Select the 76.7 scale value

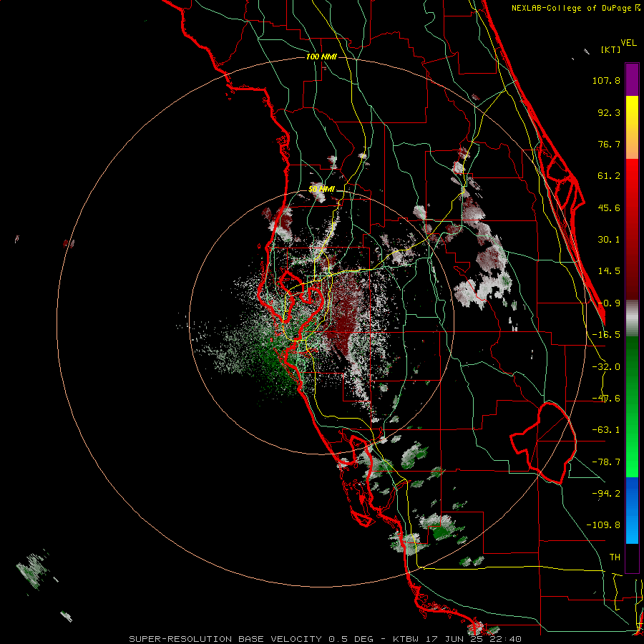[x=609, y=144]
